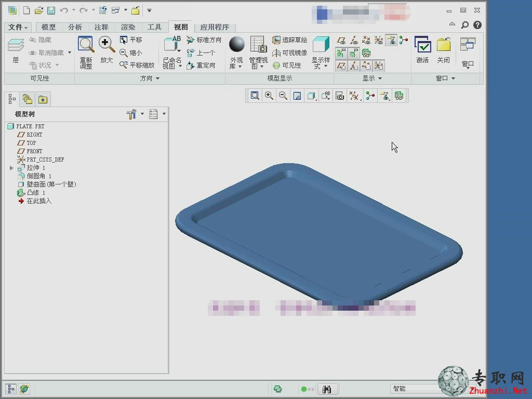This screenshot has width=532, height=399.
Task: Open the help question mark icon
Action: 477,25
